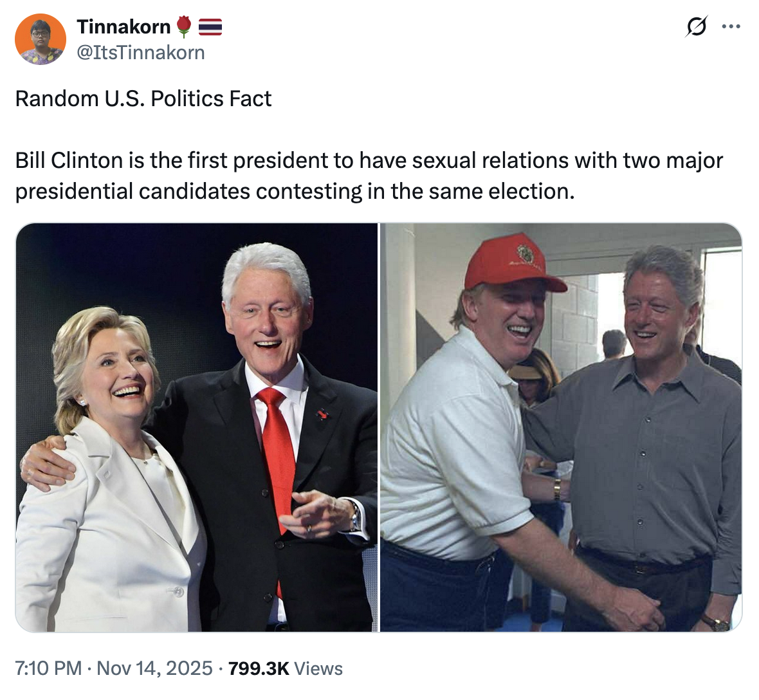Click the post timestamp Nov 14, 2025
The width and height of the screenshot is (759, 700).
coord(154,669)
